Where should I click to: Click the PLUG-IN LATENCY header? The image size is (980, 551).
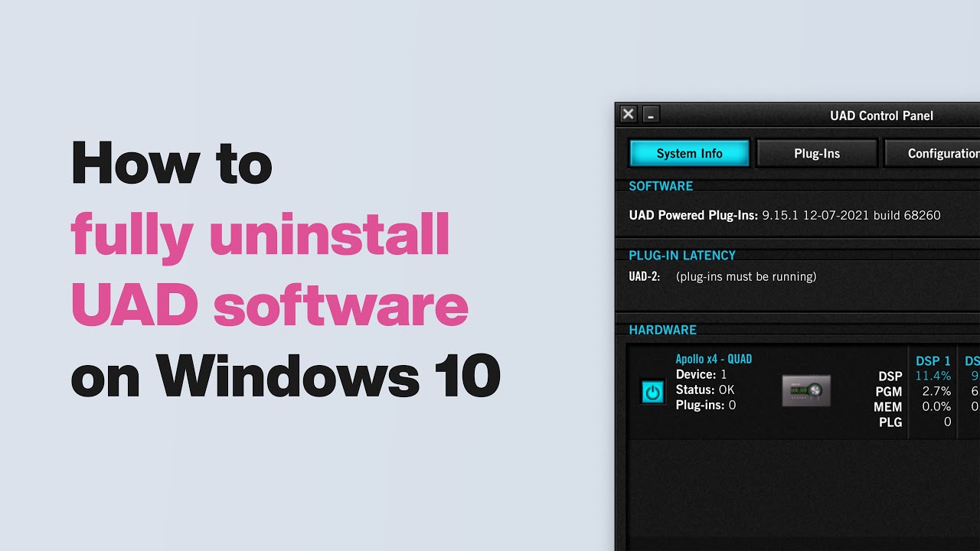tap(682, 255)
